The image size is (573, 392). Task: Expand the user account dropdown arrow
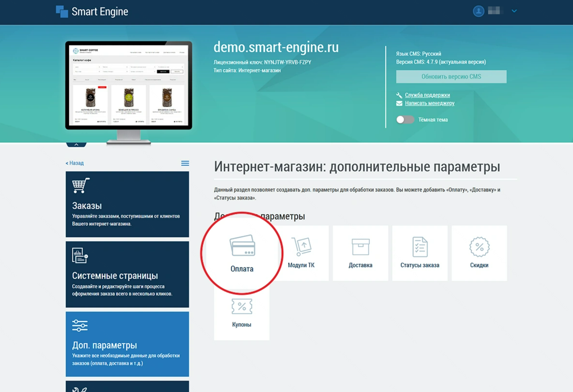tap(514, 11)
